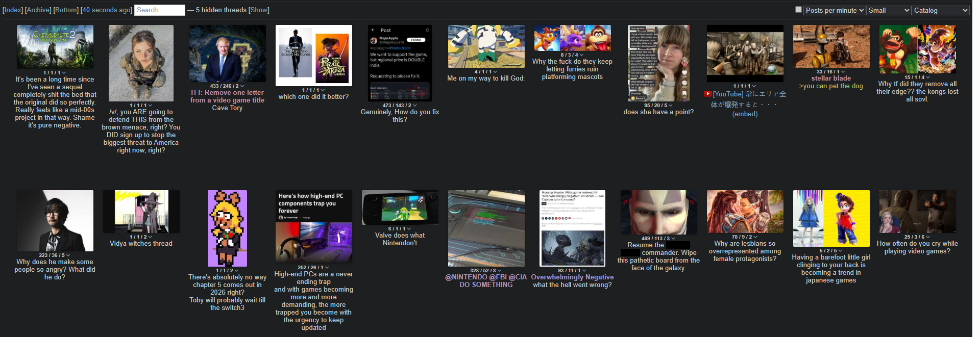This screenshot has width=980, height=337.
Task: Open the thread menu arrow beside 433 / 246 / 2
Action: pyautogui.click(x=242, y=86)
